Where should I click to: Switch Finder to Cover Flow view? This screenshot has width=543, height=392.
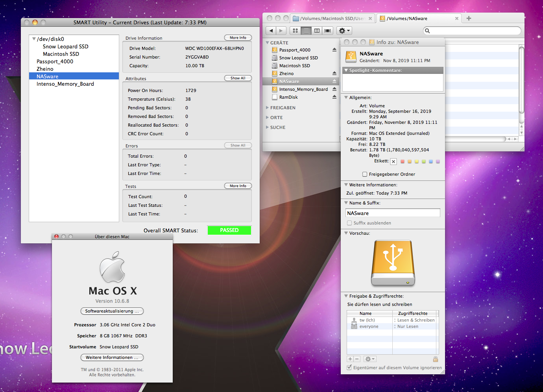[x=327, y=31]
